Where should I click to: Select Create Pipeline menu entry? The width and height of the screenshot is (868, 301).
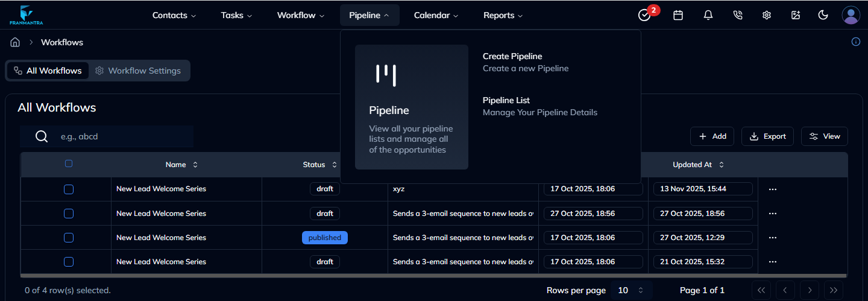coord(526,62)
